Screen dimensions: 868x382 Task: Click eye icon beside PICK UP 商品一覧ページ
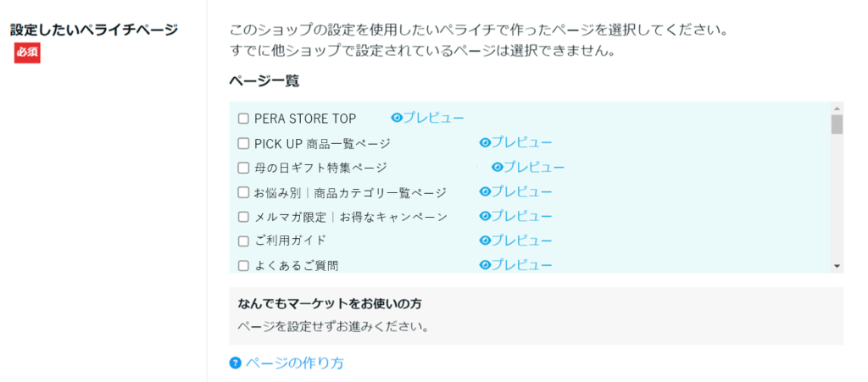[485, 142]
